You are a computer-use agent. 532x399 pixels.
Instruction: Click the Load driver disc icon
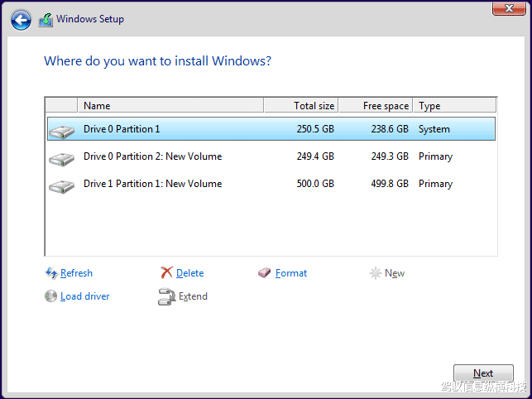coord(51,296)
